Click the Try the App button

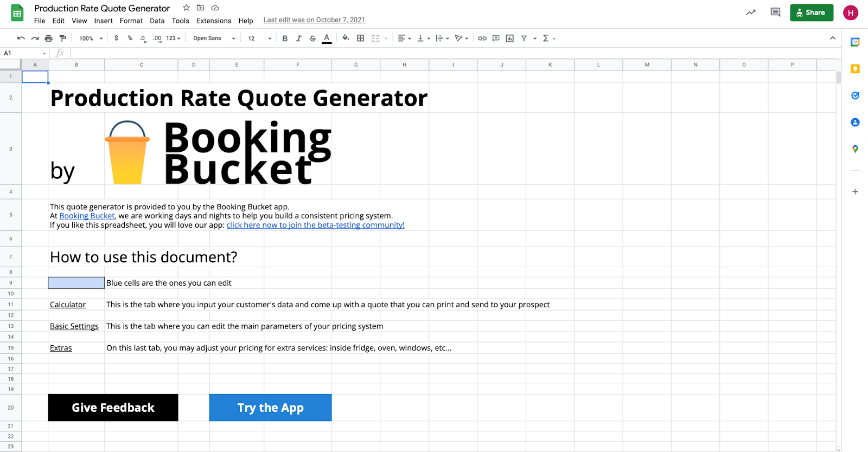click(x=270, y=408)
